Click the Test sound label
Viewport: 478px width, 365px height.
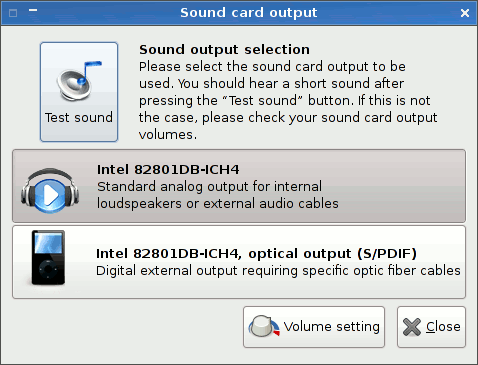[x=79, y=118]
